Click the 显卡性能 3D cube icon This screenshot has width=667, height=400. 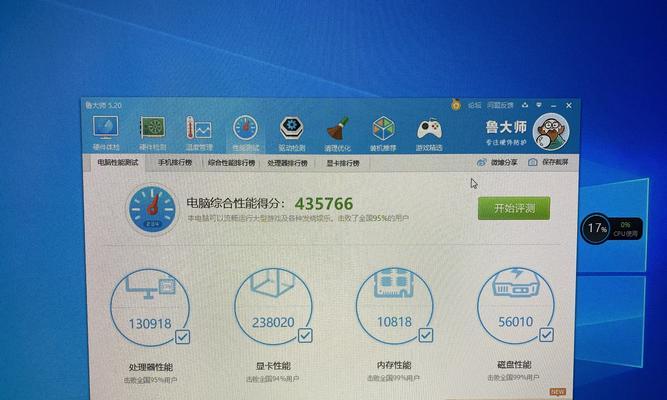point(273,282)
